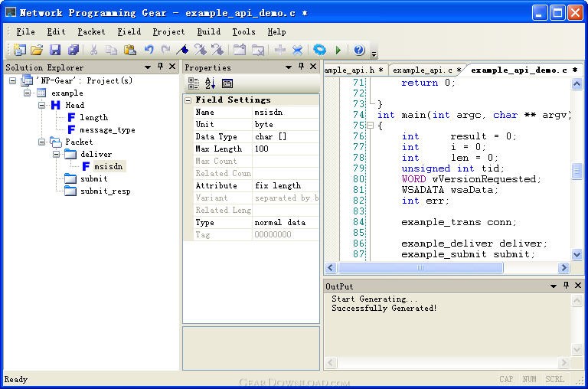
Task: Click the Categorized view icon in Properties
Action: [193, 83]
